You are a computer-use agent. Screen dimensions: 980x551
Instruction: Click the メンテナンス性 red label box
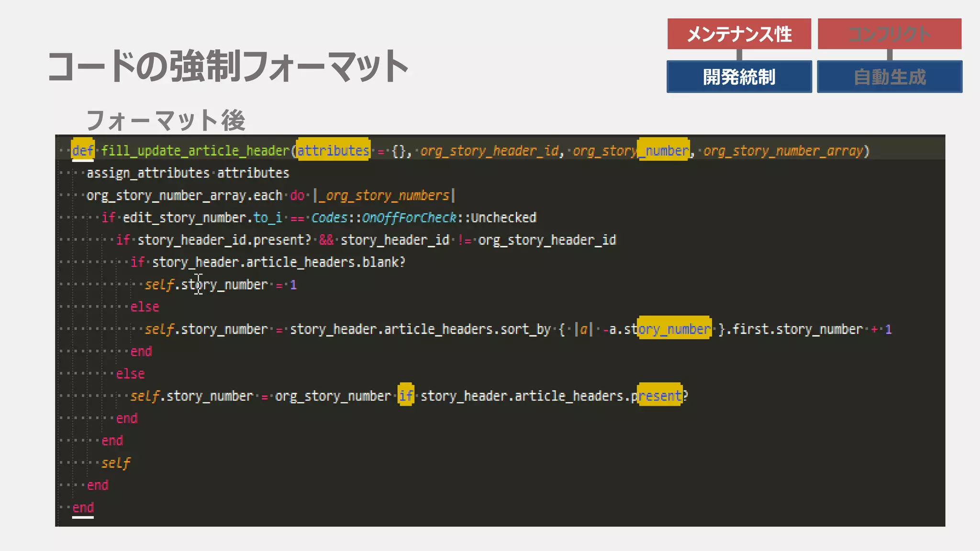click(739, 33)
